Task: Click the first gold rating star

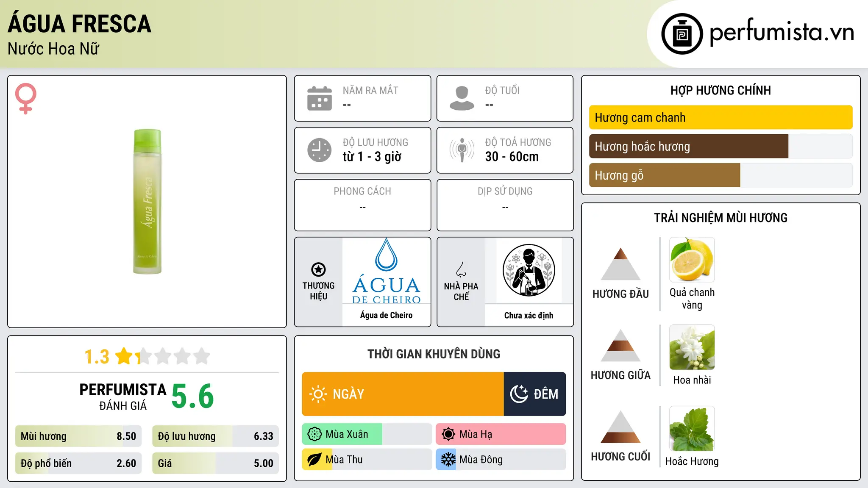Action: pyautogui.click(x=124, y=356)
